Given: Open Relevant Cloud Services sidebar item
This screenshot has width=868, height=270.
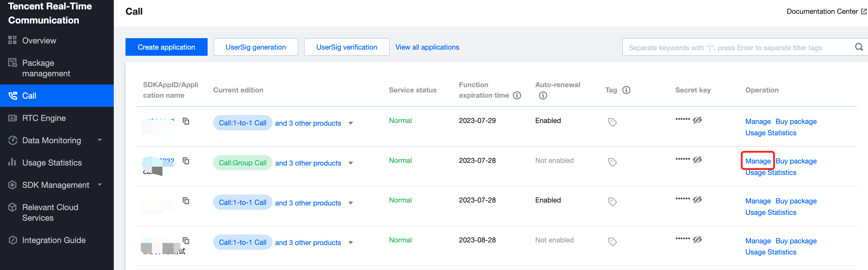Looking at the screenshot, I should (57, 212).
